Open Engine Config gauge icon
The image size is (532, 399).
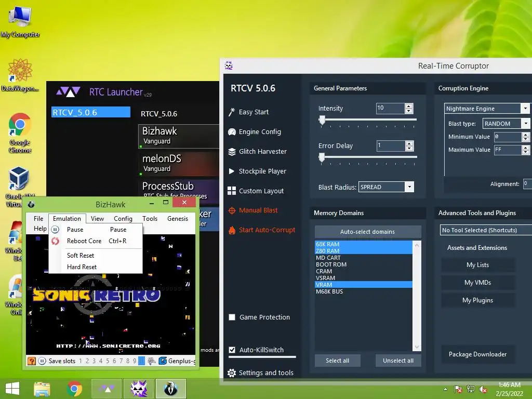(232, 131)
